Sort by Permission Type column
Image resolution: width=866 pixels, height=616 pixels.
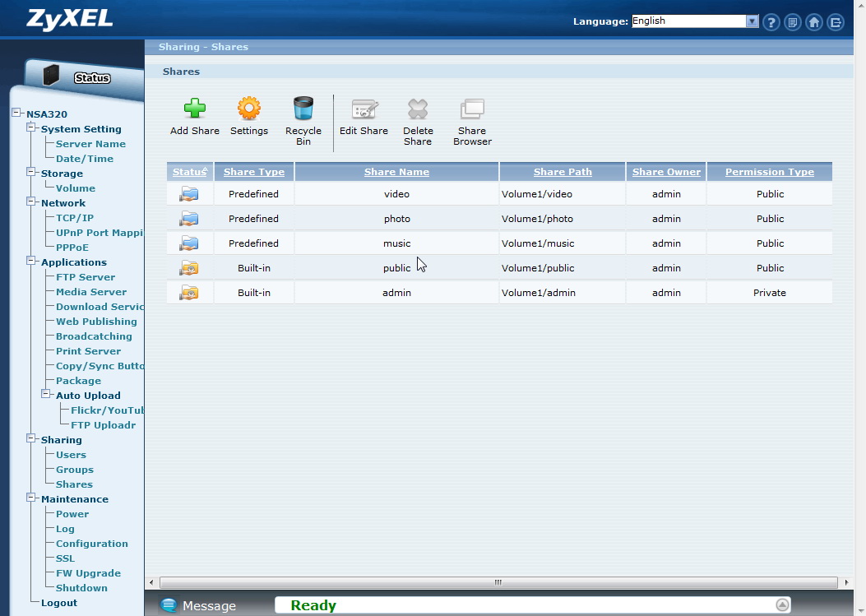tap(769, 172)
